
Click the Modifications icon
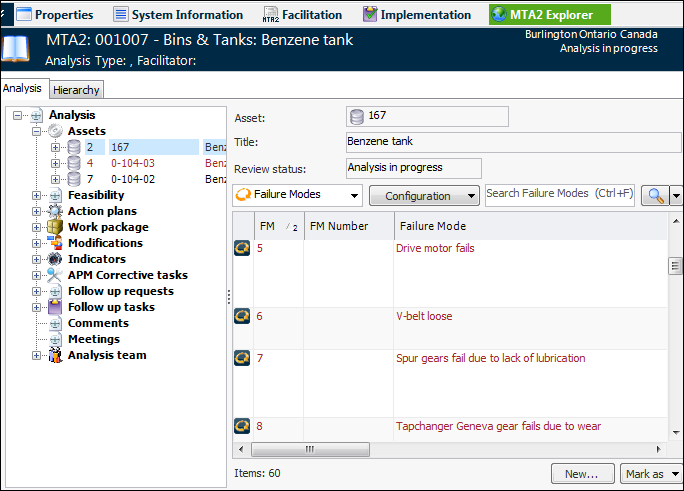click(55, 243)
